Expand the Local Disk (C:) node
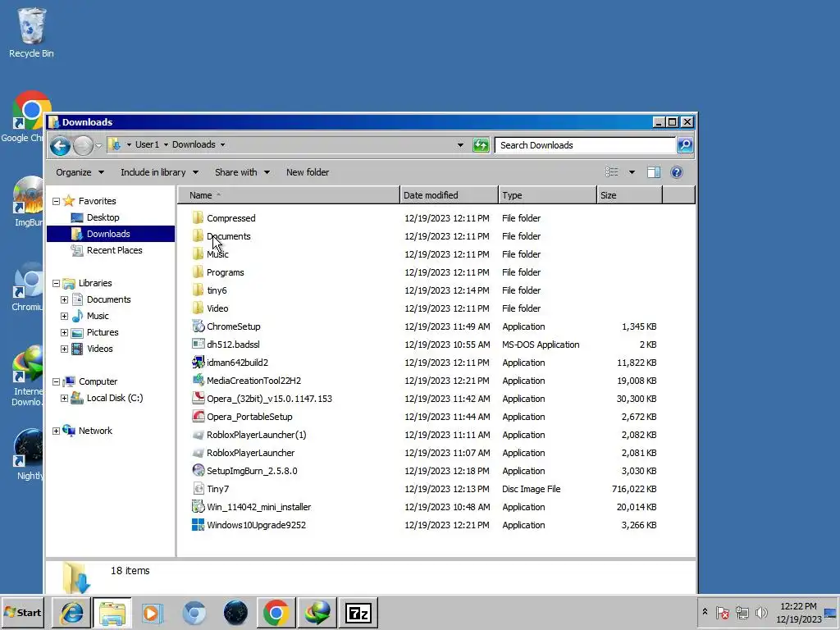The height and width of the screenshot is (630, 840). [64, 398]
